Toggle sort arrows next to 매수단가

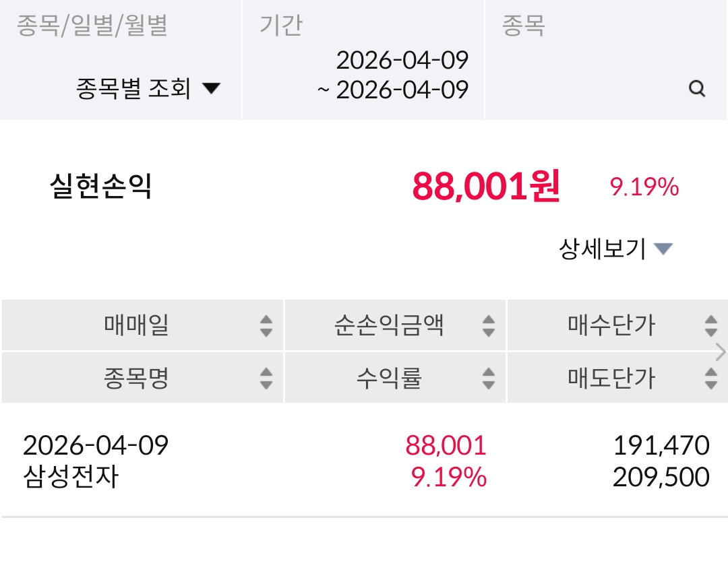710,326
